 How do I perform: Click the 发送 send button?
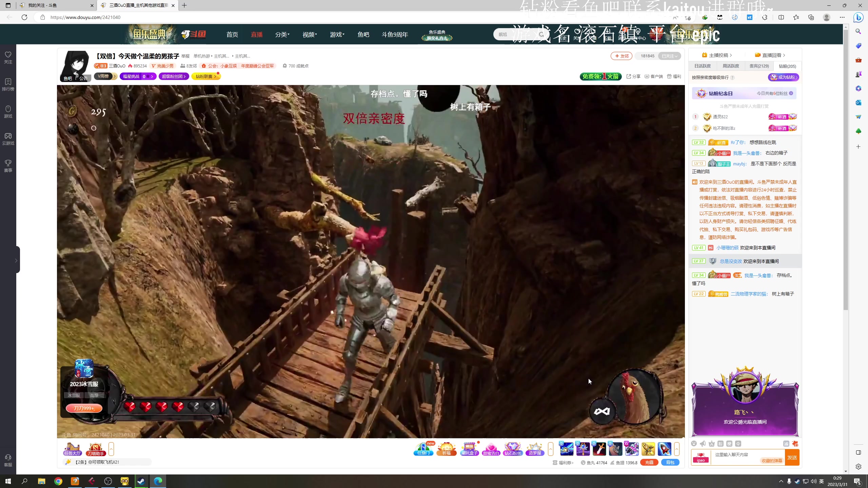[792, 457]
